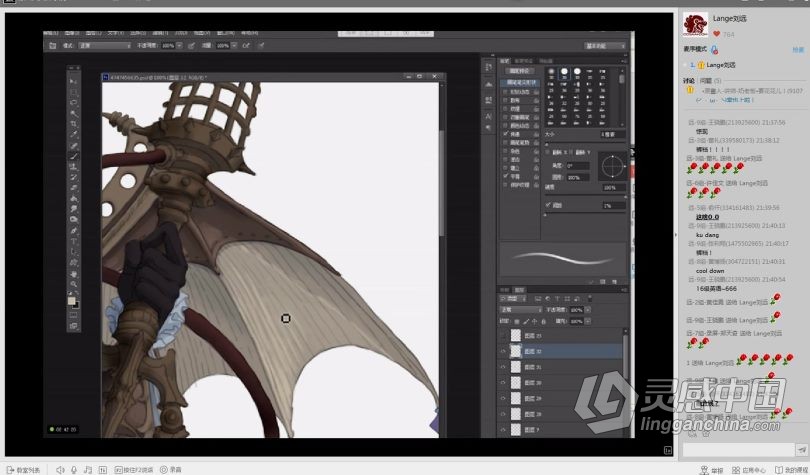Select the Rectangular Marquee tool
Viewport: 810px width, 475px height.
tap(73, 92)
